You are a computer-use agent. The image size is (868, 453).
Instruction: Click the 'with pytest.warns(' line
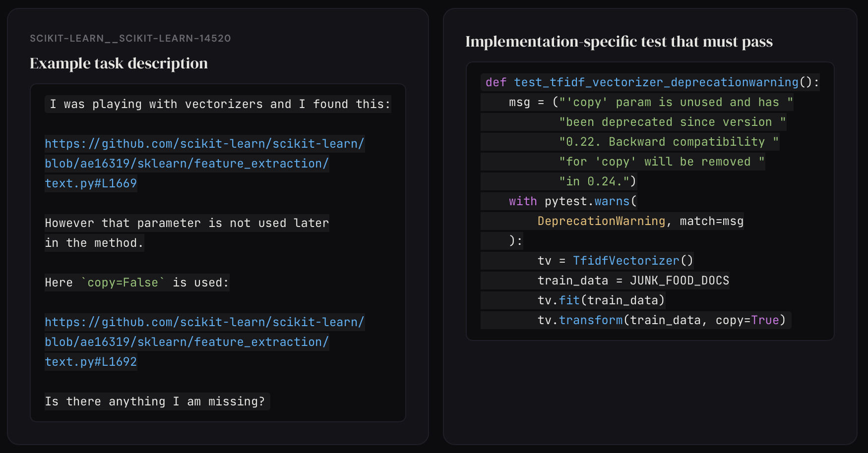[x=573, y=201]
